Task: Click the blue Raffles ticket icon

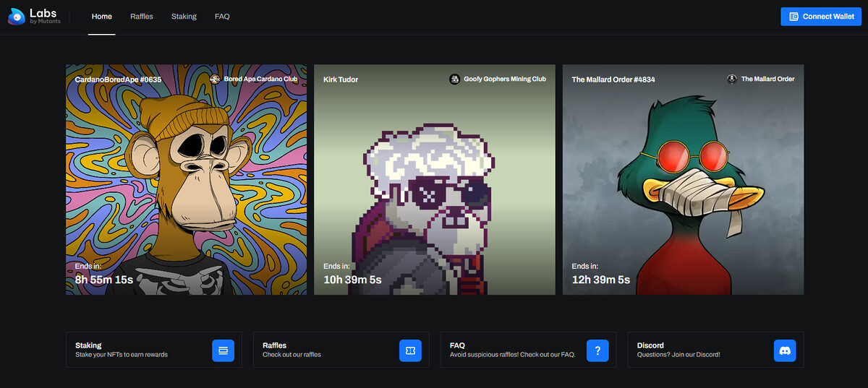Action: [x=410, y=350]
